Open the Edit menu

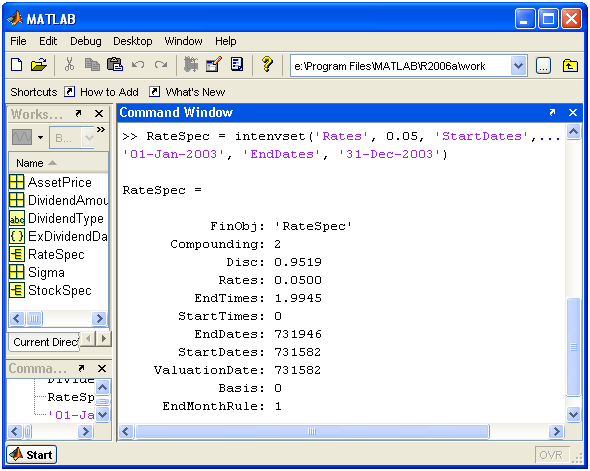coord(48,41)
